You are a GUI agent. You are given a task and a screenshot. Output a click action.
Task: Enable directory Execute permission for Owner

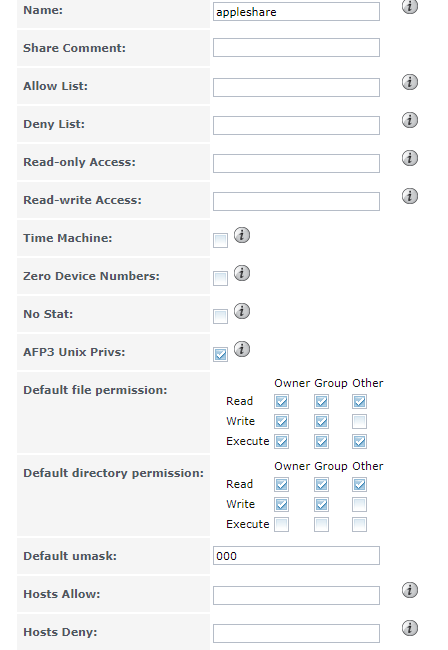[281, 524]
